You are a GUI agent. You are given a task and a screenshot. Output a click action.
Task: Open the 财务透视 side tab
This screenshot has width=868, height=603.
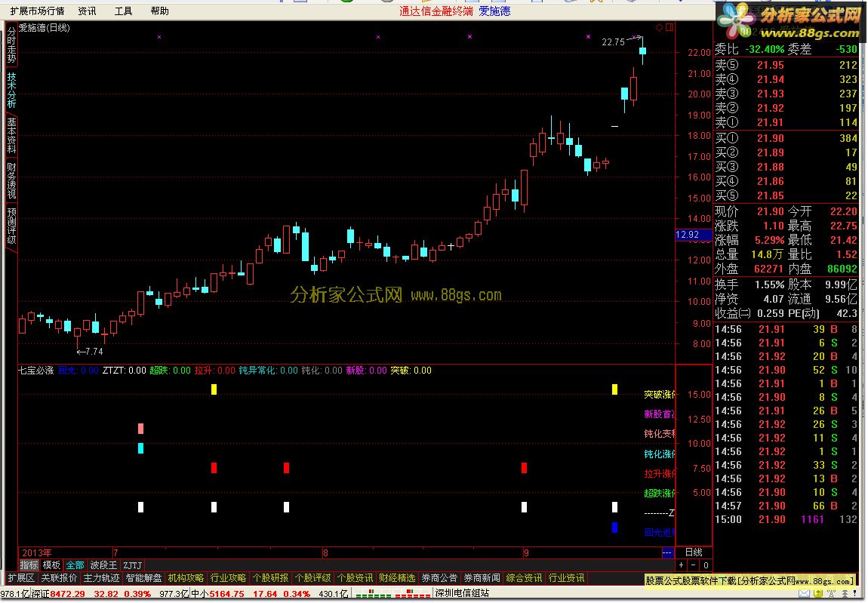[11, 180]
